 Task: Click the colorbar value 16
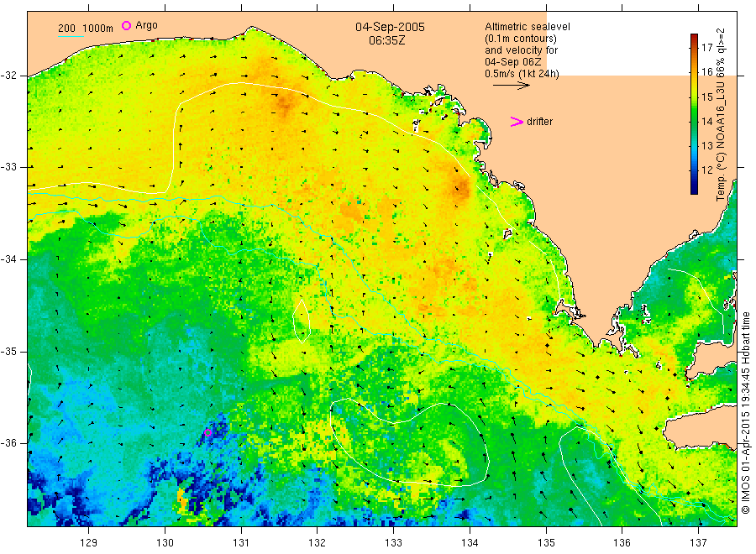click(706, 72)
